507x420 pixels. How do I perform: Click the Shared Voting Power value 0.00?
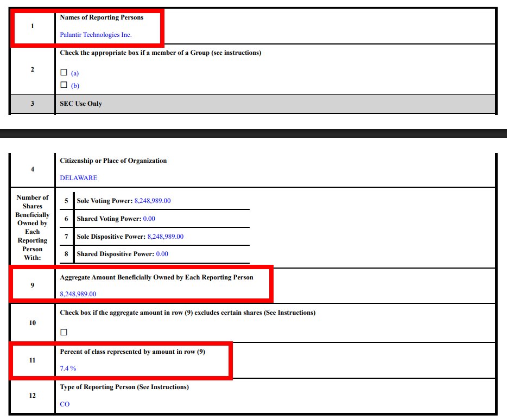pyautogui.click(x=149, y=219)
